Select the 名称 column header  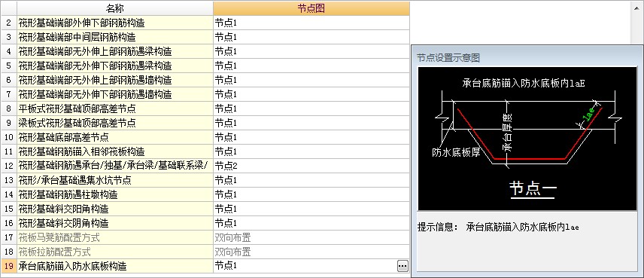tap(115, 8)
